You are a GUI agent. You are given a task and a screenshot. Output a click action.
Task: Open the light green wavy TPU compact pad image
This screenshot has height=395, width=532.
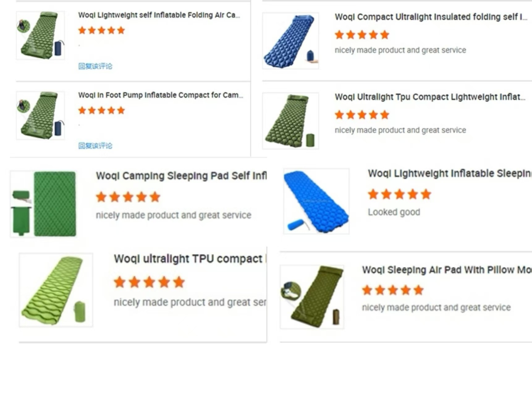coord(56,290)
